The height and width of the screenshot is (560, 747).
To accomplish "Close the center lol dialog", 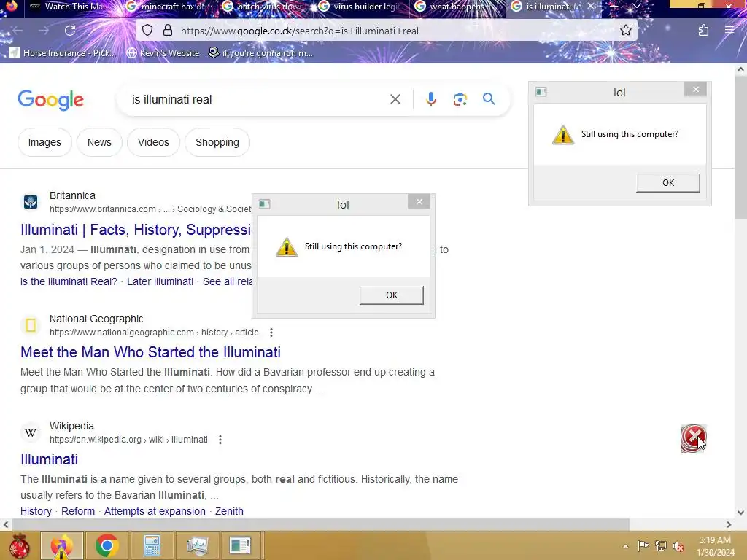I will point(419,202).
